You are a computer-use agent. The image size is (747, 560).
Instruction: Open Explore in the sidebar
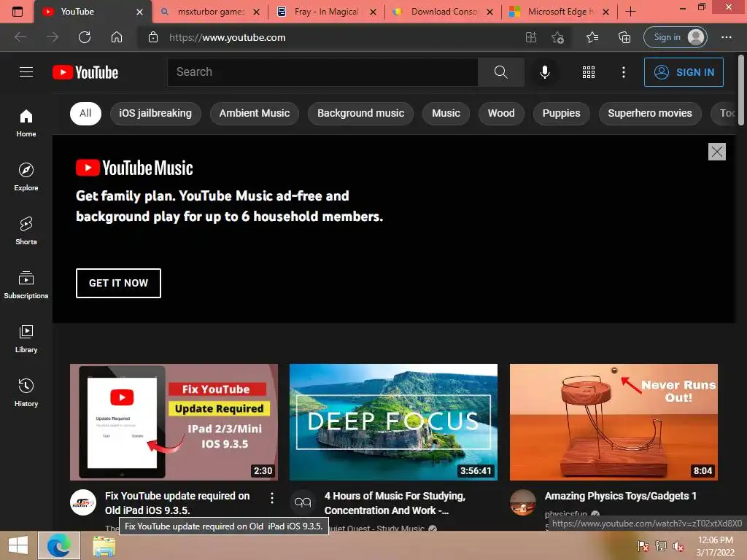[x=26, y=177]
